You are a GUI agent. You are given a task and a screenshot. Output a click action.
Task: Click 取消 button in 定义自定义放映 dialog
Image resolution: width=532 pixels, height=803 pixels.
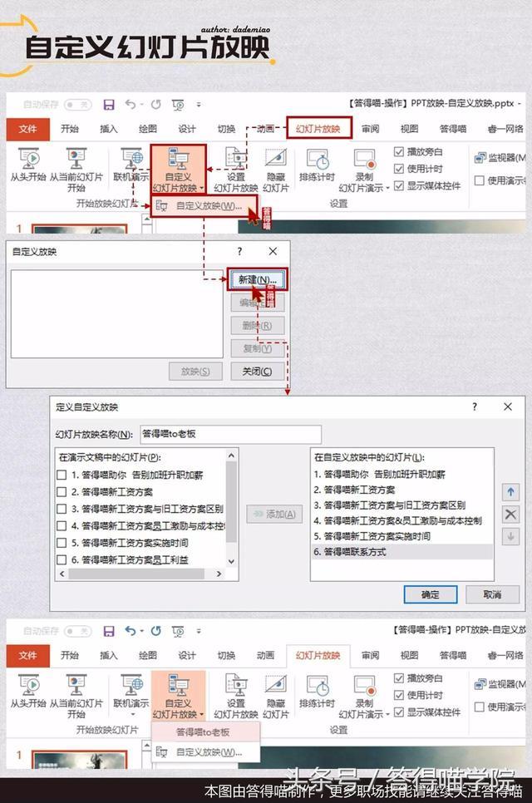coord(492,594)
